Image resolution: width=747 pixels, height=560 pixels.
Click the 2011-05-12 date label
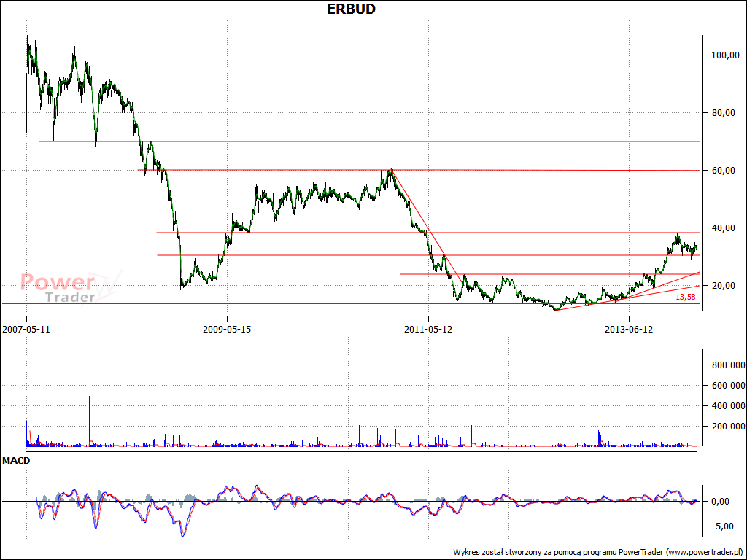[x=427, y=329]
